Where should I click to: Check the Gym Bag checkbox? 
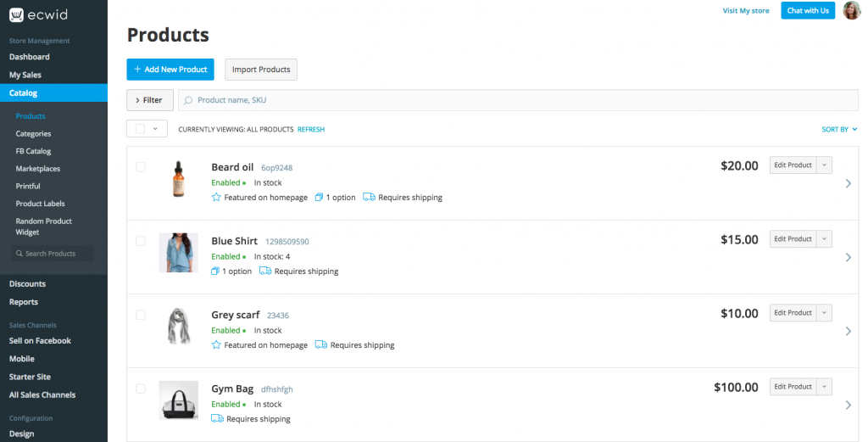(141, 389)
